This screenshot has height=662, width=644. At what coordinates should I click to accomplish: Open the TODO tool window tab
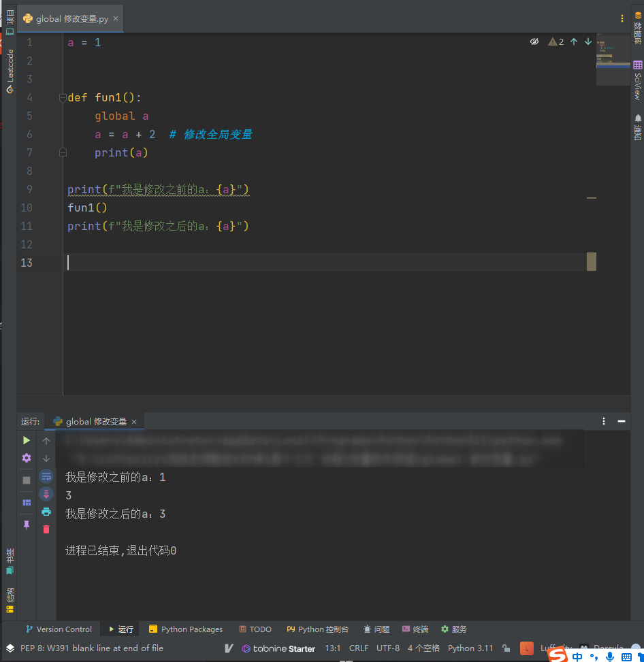click(x=255, y=629)
